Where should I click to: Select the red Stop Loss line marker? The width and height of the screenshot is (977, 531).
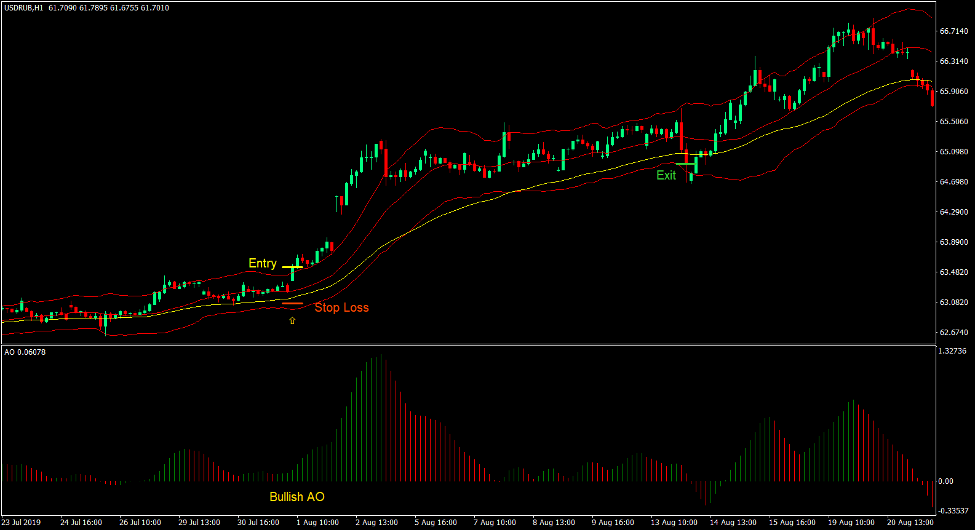(292, 303)
